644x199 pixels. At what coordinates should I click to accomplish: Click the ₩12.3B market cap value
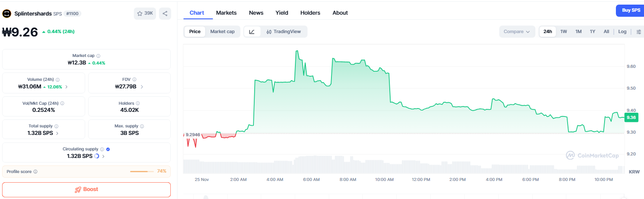click(77, 63)
